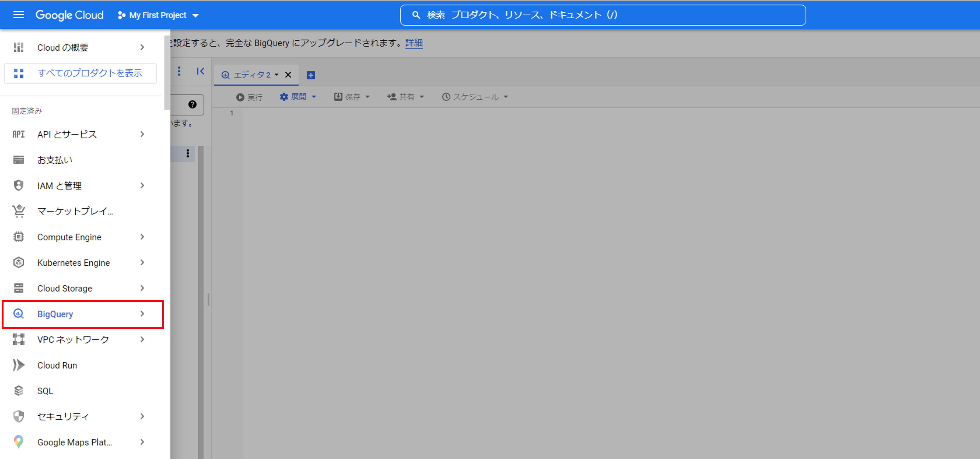Image resolution: width=980 pixels, height=459 pixels.
Task: Select BigQuery in the navigation menu
Action: pos(83,314)
